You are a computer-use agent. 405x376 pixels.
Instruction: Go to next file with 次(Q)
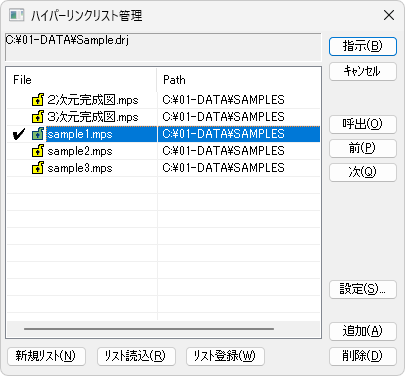click(x=363, y=172)
